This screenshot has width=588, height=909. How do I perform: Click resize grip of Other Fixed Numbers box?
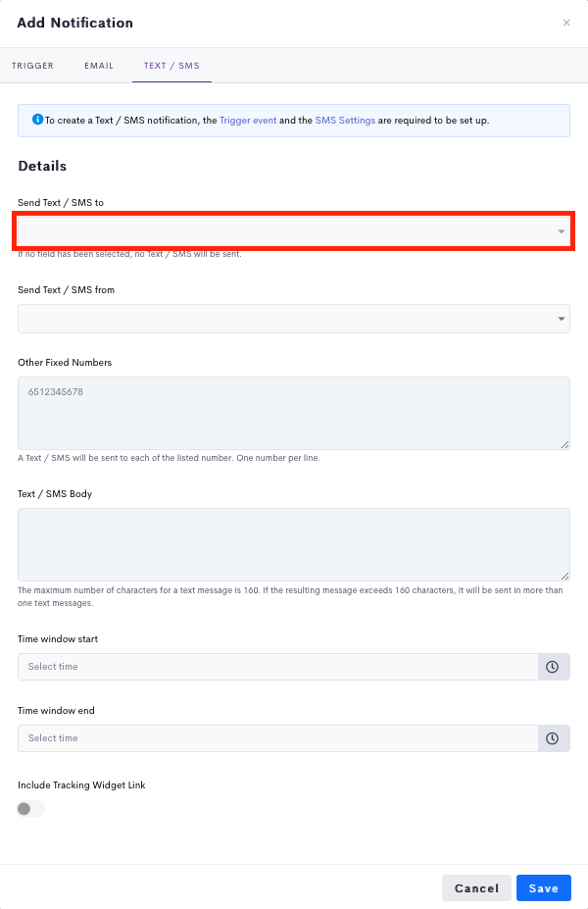click(x=564, y=444)
